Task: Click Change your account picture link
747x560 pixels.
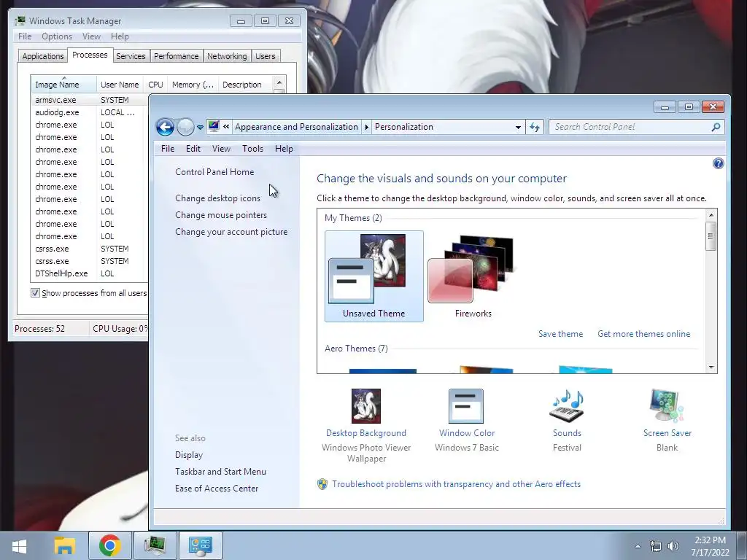Action: pos(231,232)
